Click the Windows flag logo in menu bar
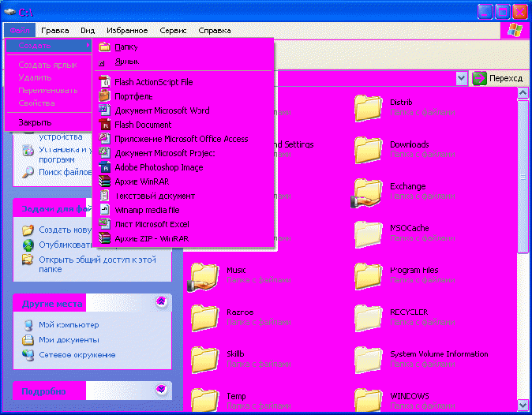Viewport: 532px width, 415px height. pos(515,31)
